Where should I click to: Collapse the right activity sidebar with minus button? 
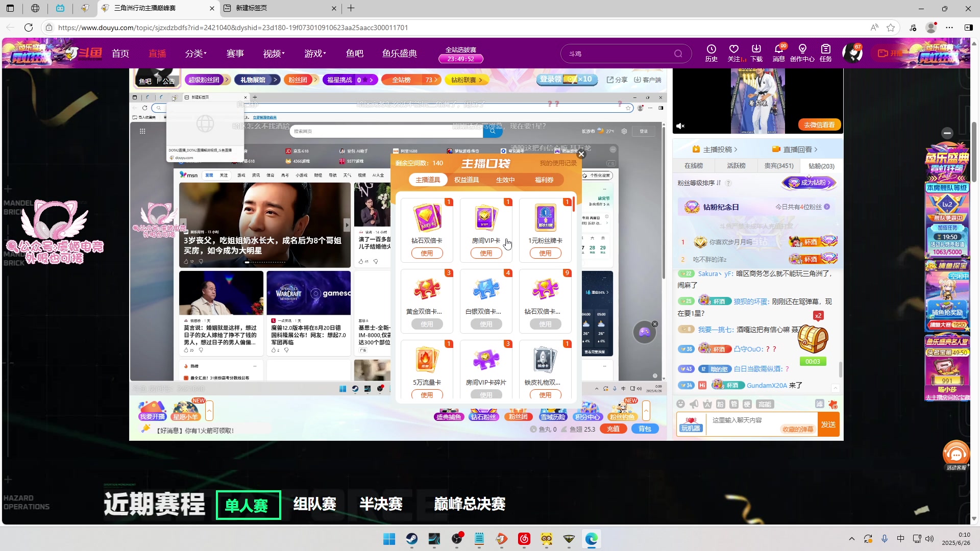(947, 133)
